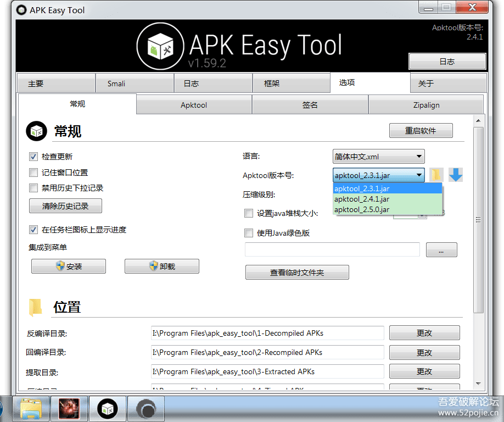The width and height of the screenshot is (504, 422).
Task: Click the browse ... button for Java path
Action: pyautogui.click(x=441, y=250)
